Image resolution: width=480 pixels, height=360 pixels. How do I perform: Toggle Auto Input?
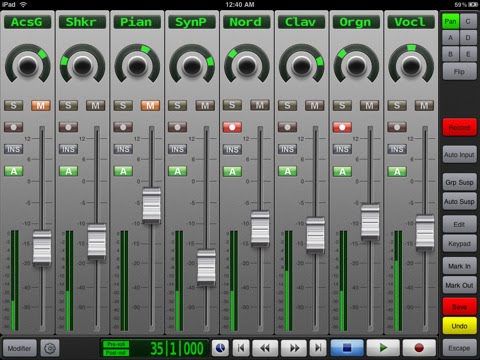[459, 154]
